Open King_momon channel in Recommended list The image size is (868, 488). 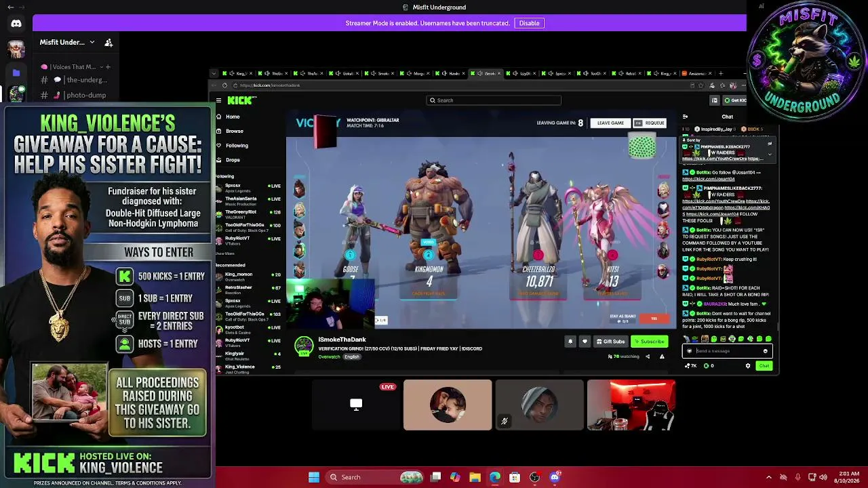(x=248, y=276)
